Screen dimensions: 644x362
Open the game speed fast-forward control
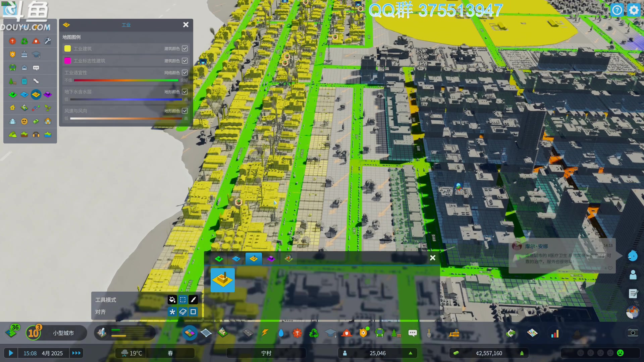pos(76,353)
